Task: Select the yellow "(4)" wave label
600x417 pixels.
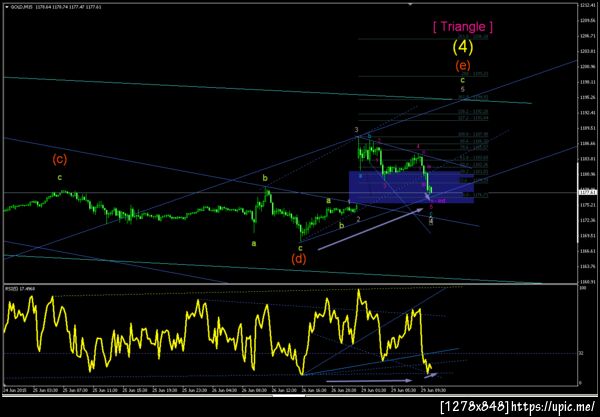Action: (x=463, y=47)
